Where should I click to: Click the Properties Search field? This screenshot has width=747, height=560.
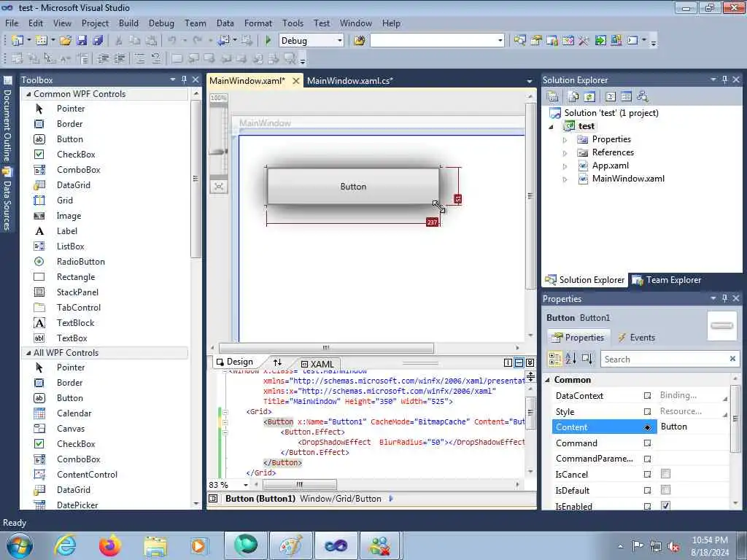click(x=665, y=359)
